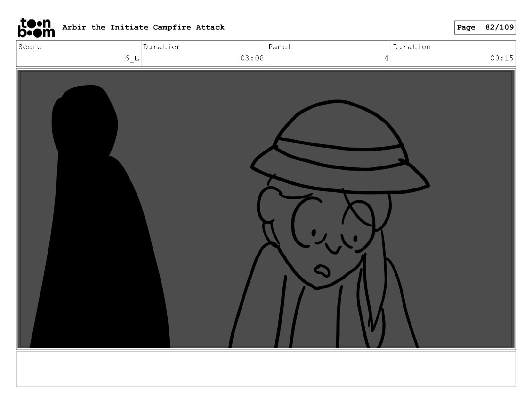The image size is (532, 411).
Task: Select the panel number '4'
Action: coord(387,58)
